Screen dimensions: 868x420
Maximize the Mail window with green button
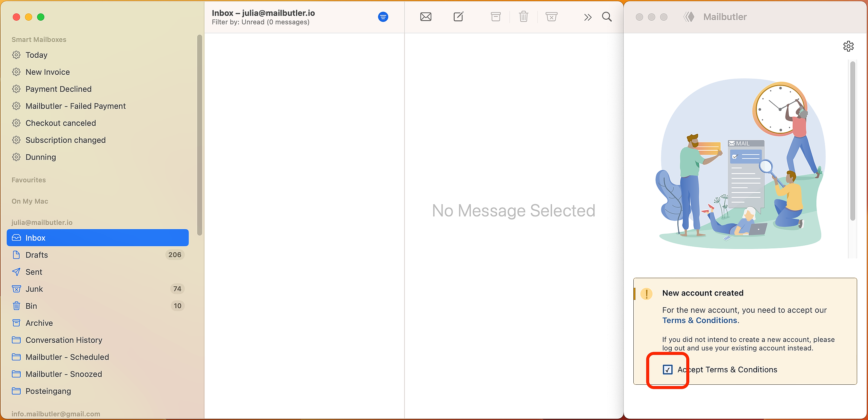(x=41, y=17)
